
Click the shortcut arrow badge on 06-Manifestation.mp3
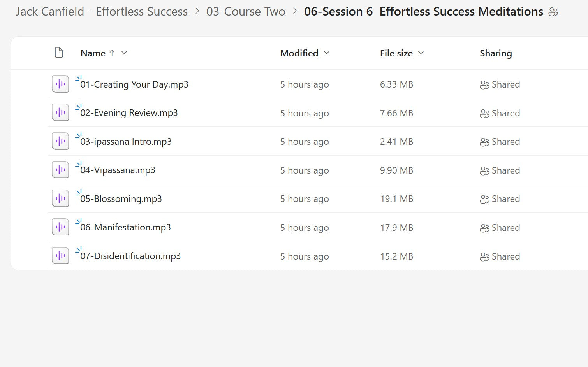click(x=79, y=221)
